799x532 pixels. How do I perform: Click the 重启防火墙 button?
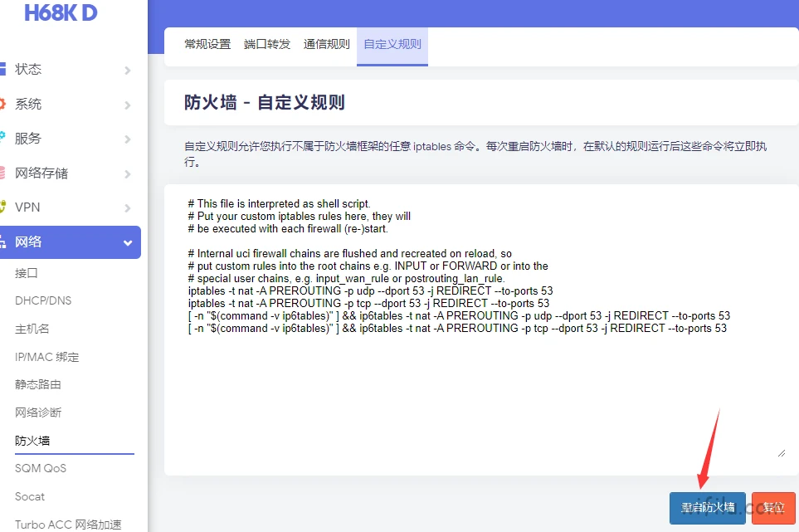(707, 508)
